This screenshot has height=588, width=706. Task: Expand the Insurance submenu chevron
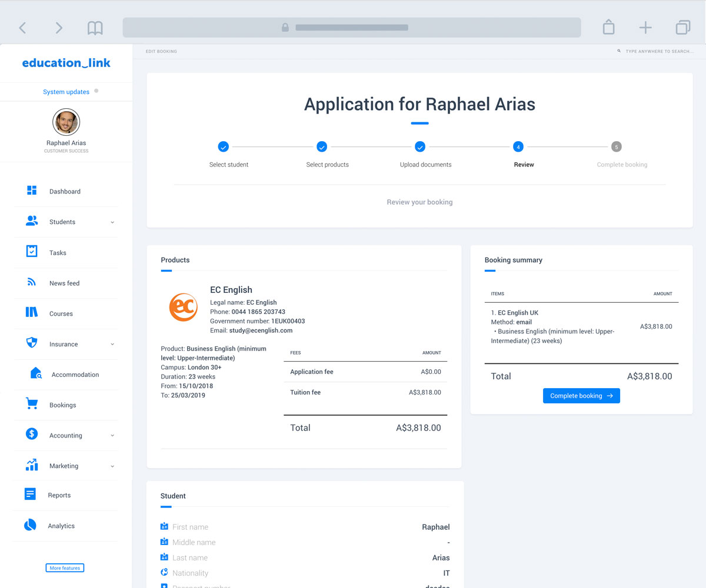(x=112, y=345)
